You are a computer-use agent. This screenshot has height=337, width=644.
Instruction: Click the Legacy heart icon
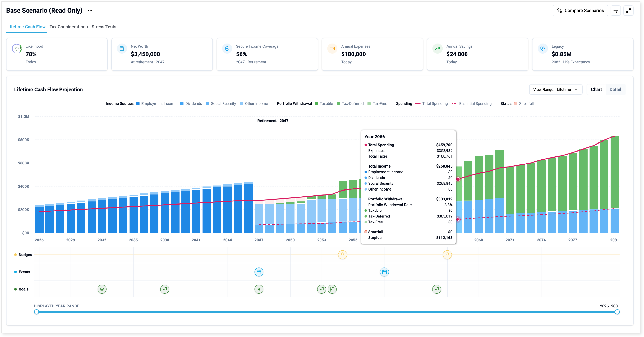tap(543, 49)
